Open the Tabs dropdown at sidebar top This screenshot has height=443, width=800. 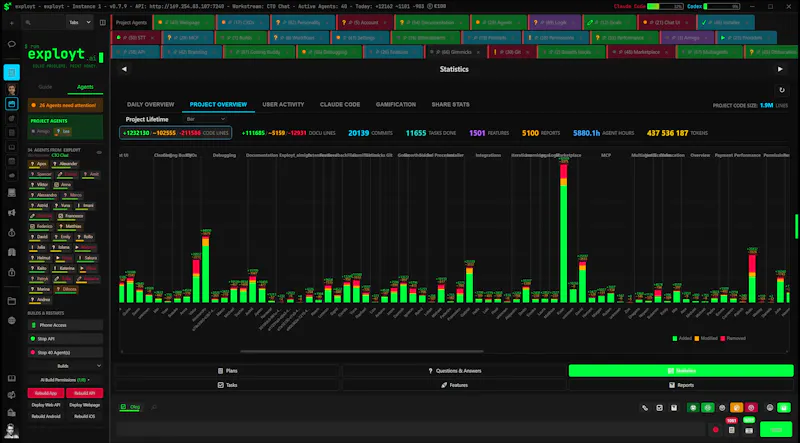pos(80,22)
